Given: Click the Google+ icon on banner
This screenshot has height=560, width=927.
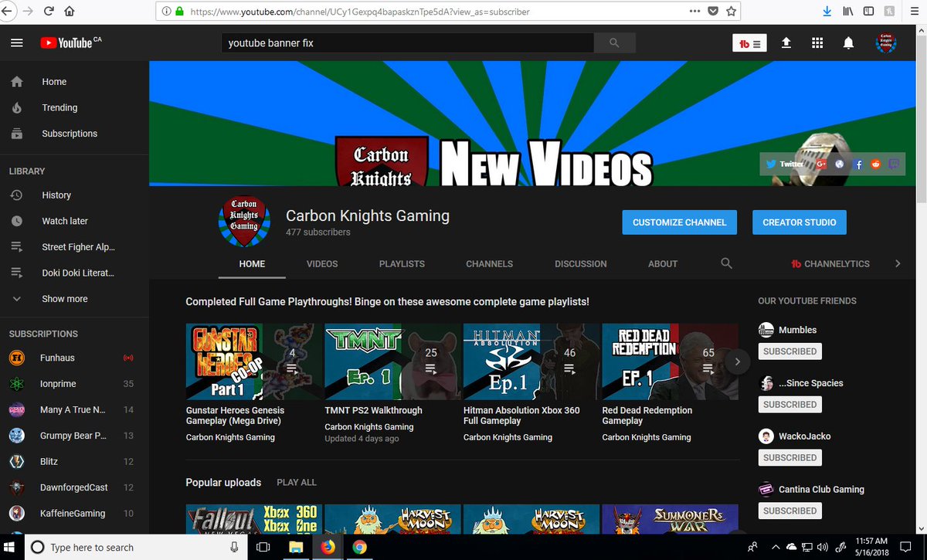Looking at the screenshot, I should (x=821, y=164).
